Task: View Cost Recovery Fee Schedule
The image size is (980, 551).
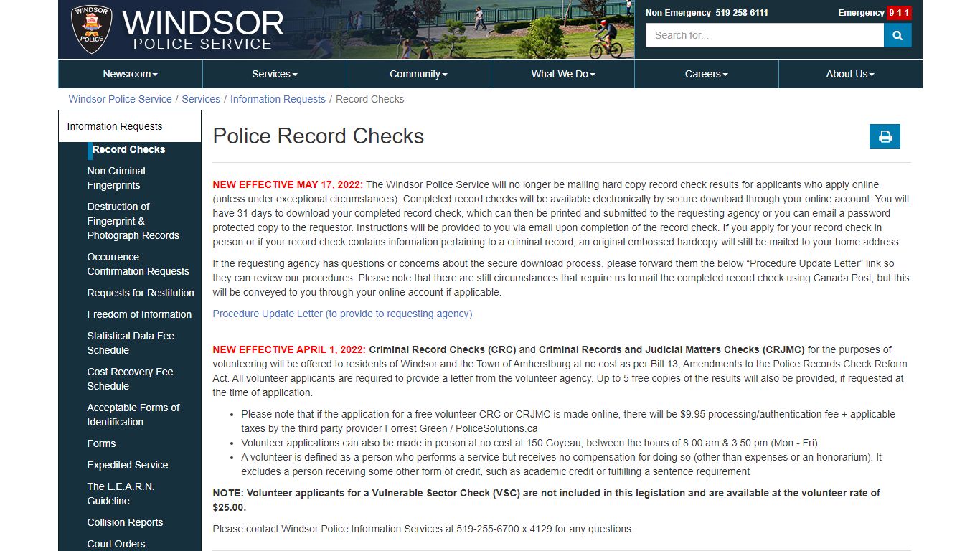Action: click(130, 379)
